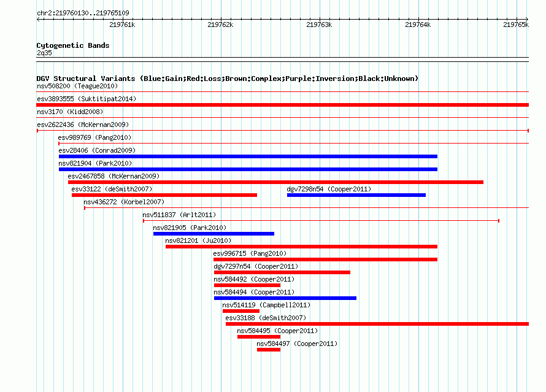
Task: Click the DGV Structural Variants track title
Action: (x=228, y=79)
